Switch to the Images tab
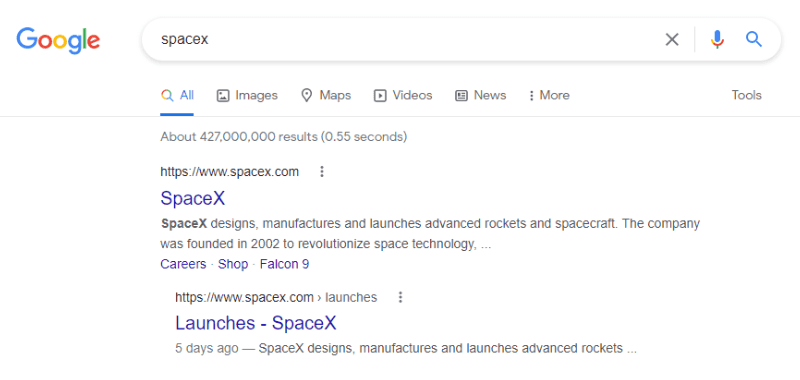Screen dimensions: 800x380 247,95
